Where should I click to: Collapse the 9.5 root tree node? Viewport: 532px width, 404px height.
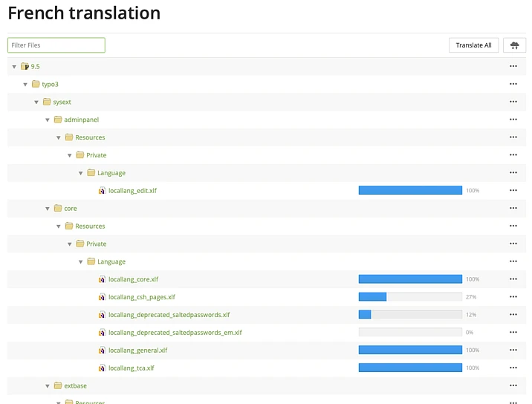coord(14,67)
